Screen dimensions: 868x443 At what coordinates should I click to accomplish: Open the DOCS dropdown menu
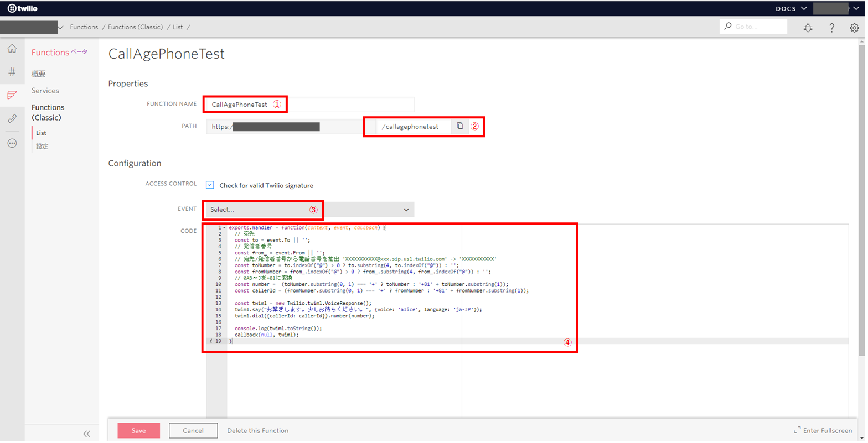click(x=791, y=8)
